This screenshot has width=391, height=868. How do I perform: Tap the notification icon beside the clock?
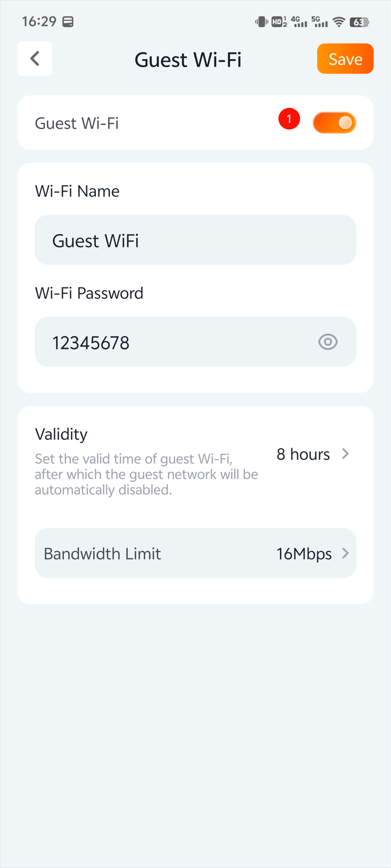pos(68,22)
